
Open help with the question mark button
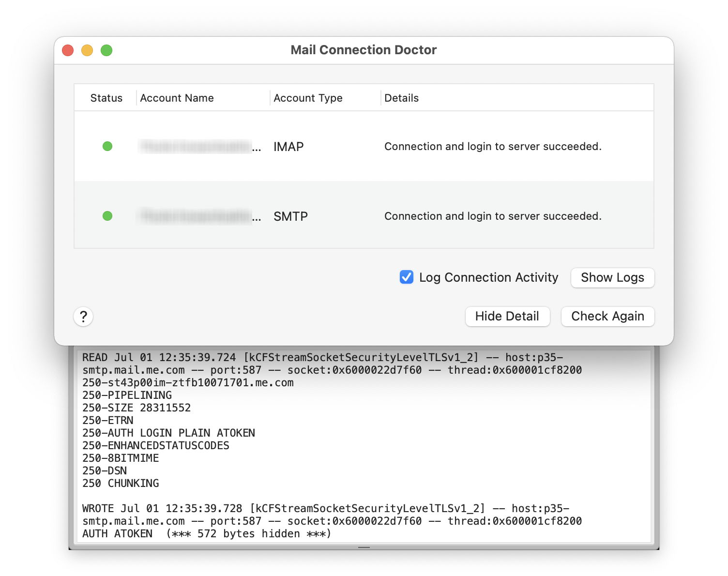[83, 317]
